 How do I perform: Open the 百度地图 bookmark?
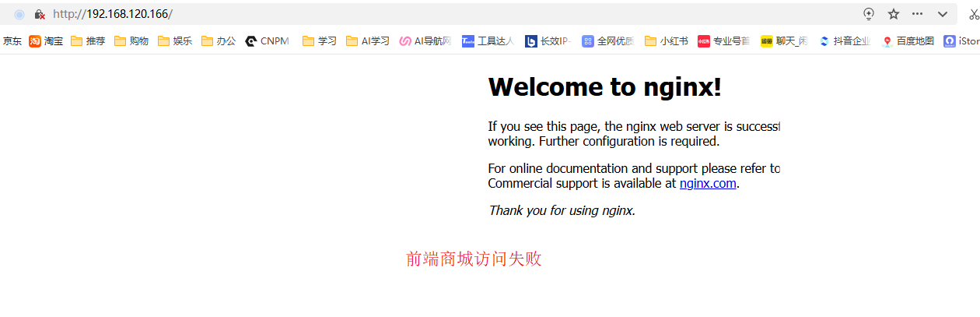908,41
